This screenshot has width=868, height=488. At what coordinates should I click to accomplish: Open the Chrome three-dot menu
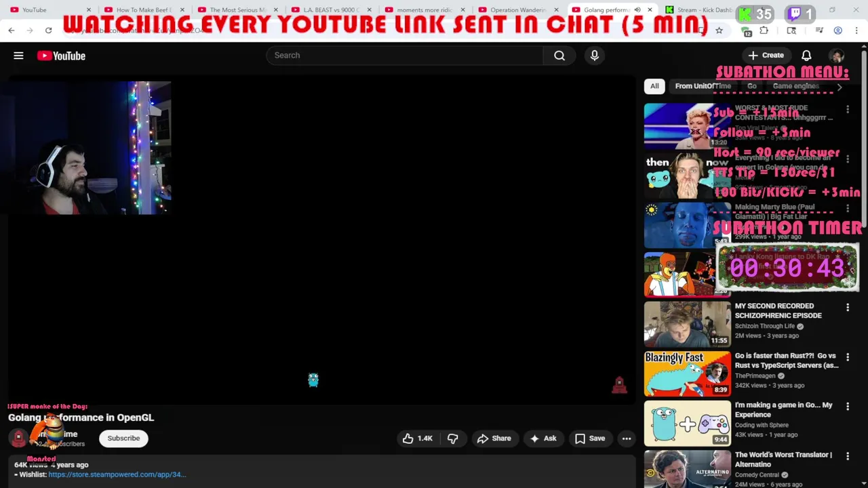pyautogui.click(x=856, y=30)
